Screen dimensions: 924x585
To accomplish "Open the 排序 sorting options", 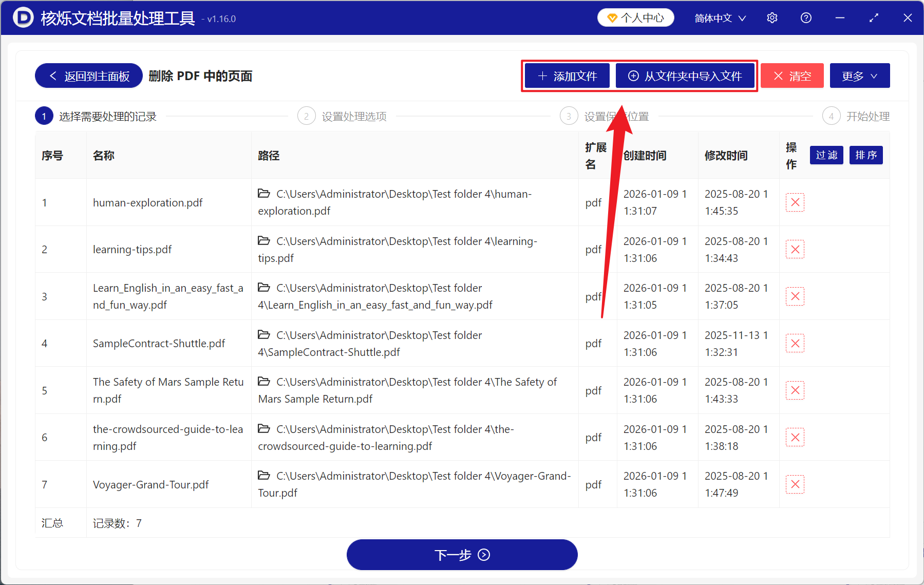I will [x=865, y=155].
